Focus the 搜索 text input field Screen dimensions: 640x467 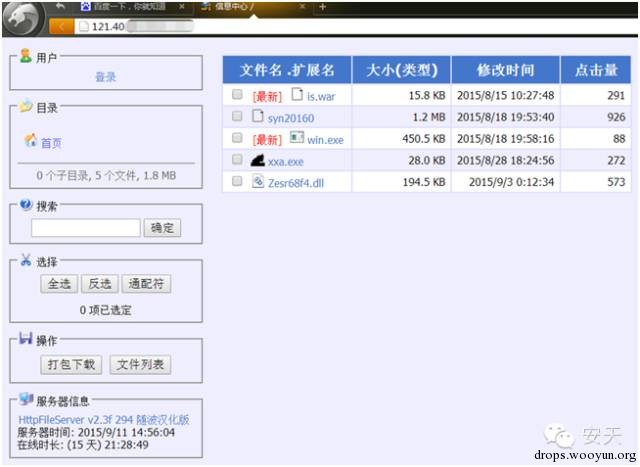click(85, 228)
